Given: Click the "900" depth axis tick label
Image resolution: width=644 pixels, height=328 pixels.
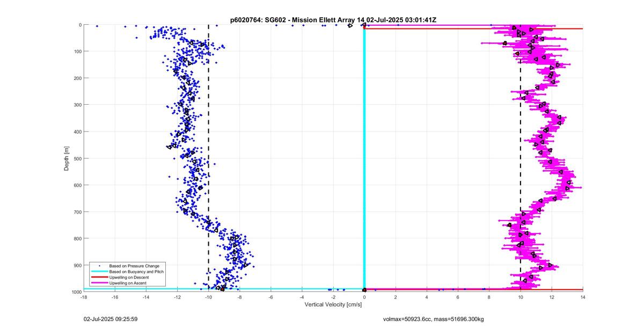Looking at the screenshot, I should 77,265.
